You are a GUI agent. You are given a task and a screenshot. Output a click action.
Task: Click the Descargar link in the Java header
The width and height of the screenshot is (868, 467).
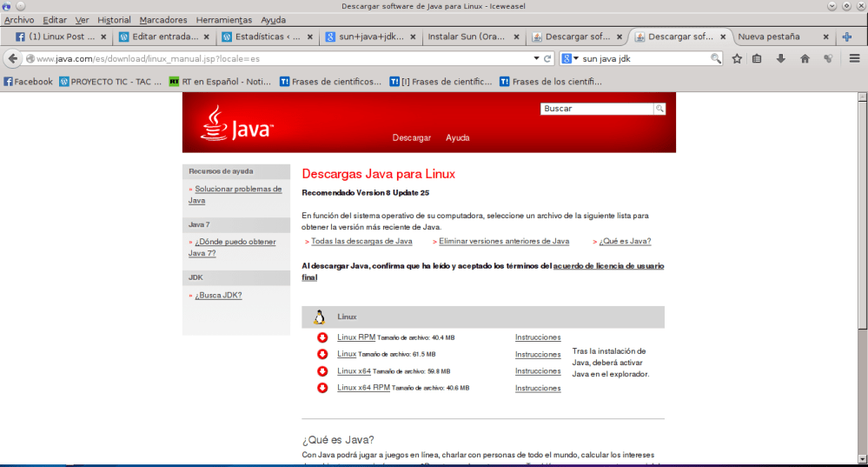coord(411,138)
